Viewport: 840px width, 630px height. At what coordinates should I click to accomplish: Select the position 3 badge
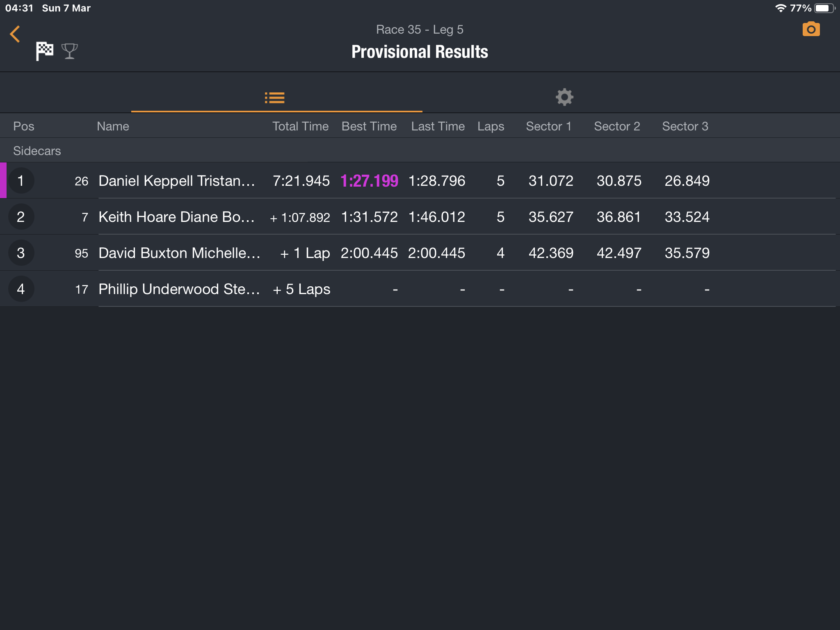coord(21,253)
